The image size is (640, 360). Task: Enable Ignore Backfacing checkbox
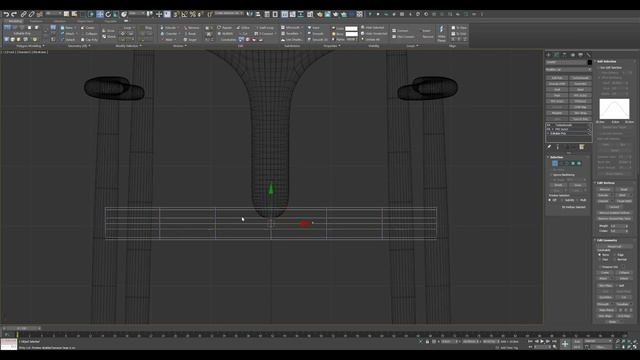(x=551, y=175)
